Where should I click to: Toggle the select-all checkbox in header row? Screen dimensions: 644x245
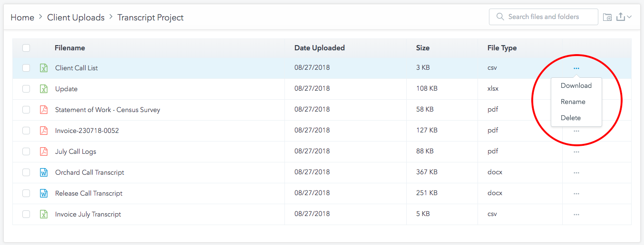[26, 47]
